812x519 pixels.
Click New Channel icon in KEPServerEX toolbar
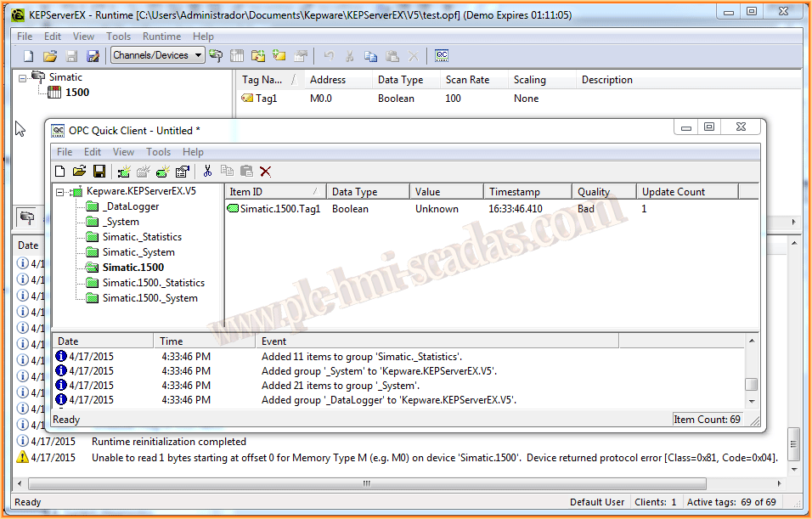point(216,56)
